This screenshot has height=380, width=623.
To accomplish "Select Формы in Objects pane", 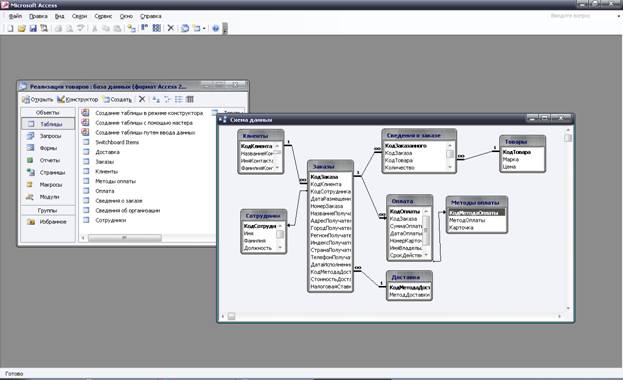I will [x=48, y=148].
